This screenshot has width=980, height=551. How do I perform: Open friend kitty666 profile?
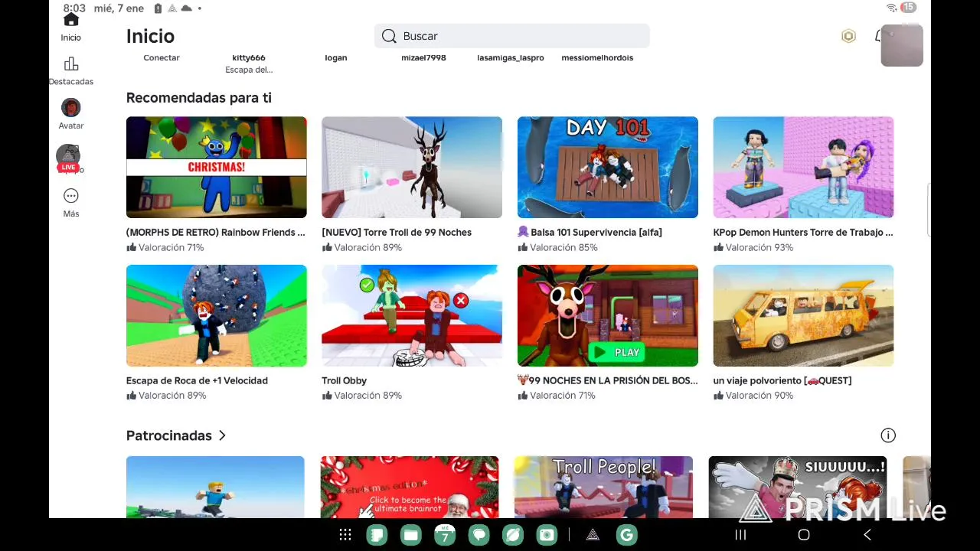[249, 57]
